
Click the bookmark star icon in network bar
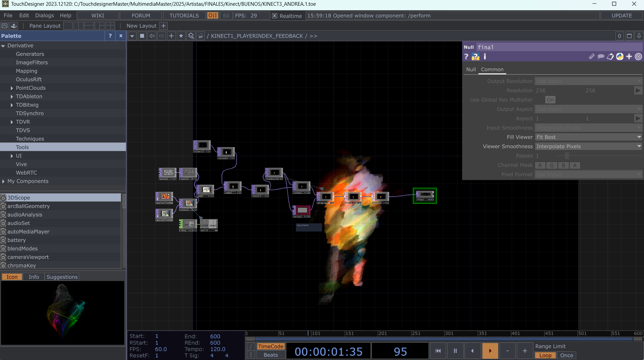(181, 36)
